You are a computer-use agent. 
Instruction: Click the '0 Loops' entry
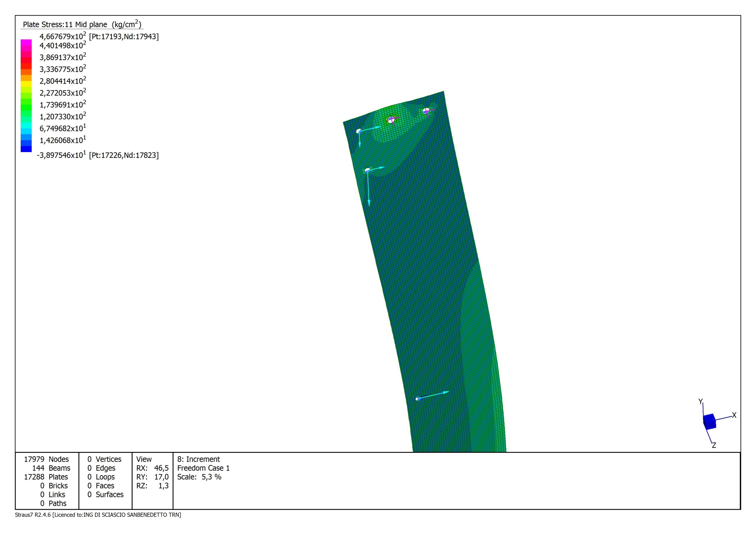click(x=101, y=477)
